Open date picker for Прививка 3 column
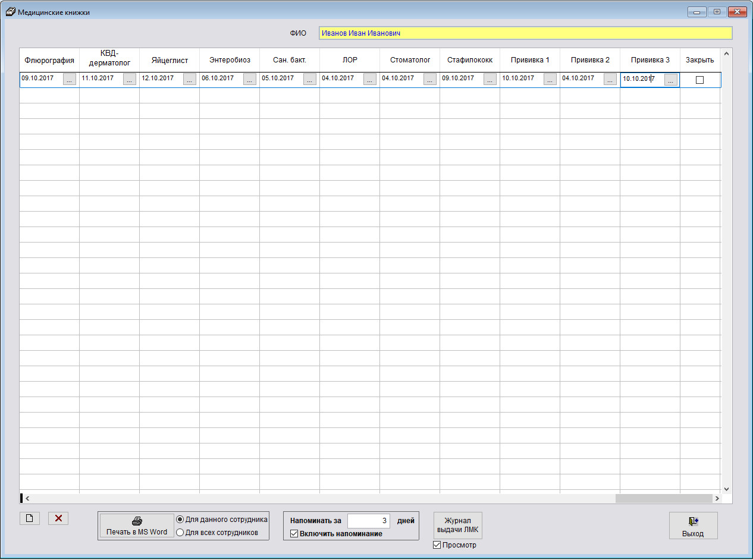 coord(671,80)
